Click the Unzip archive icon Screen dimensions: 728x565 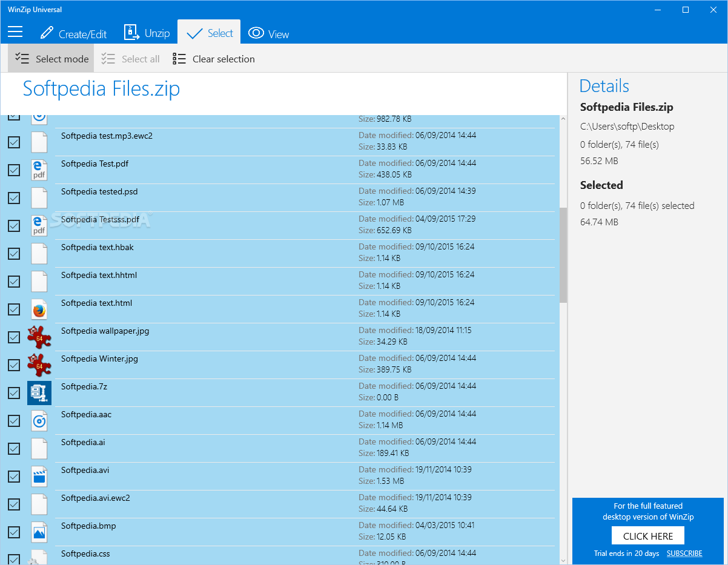coord(131,33)
